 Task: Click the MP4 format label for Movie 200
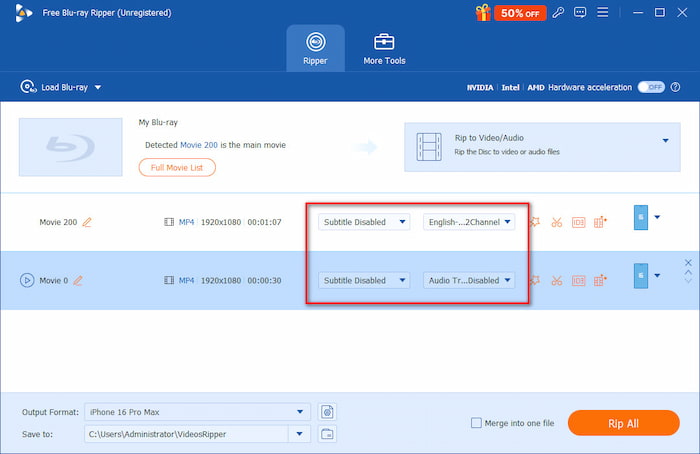(187, 222)
